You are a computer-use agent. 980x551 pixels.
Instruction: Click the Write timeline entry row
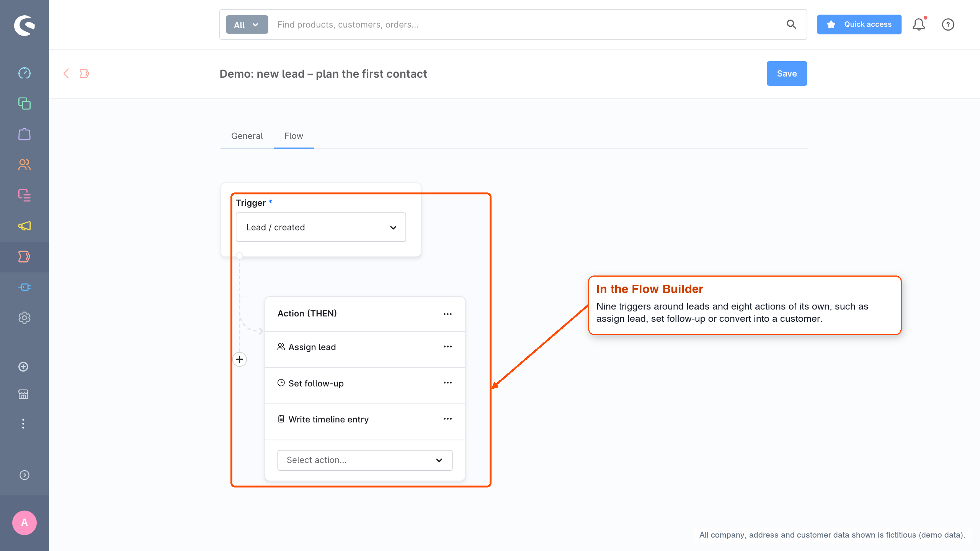point(365,422)
